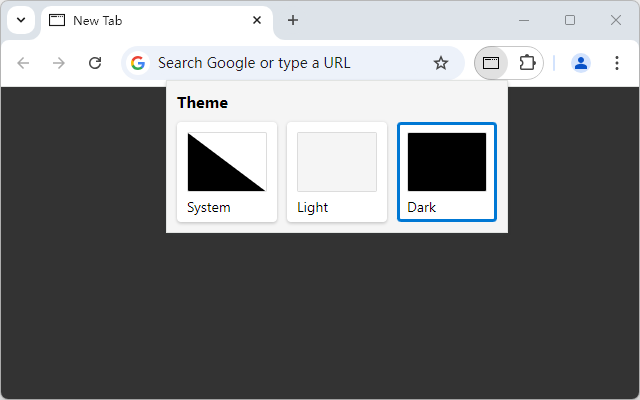Click the black Dark theme preview swatch
Viewport: 640px width, 400px height.
tap(447, 161)
